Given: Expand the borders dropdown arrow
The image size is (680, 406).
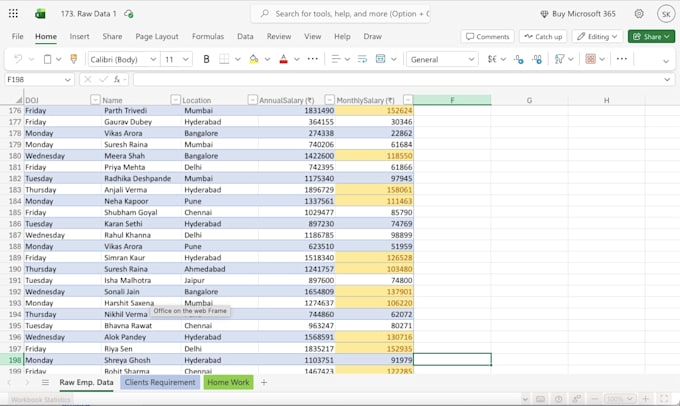Looking at the screenshot, I should click(x=238, y=59).
